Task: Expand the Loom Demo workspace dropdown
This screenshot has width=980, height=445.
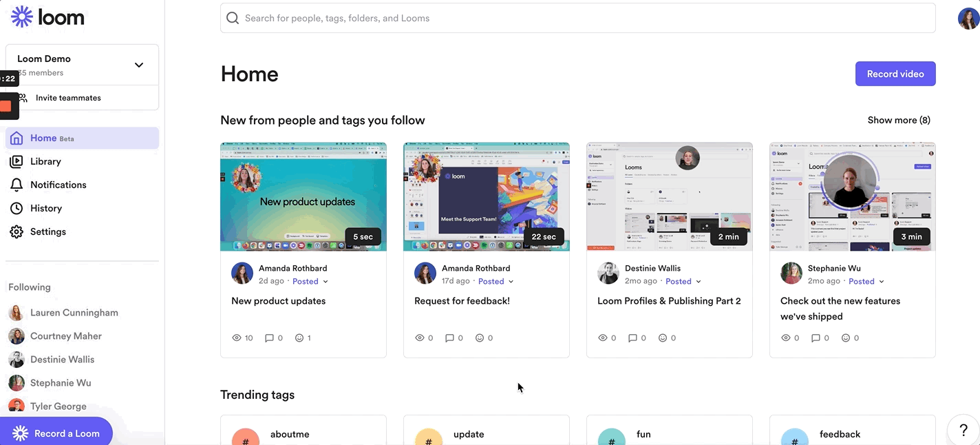Action: pyautogui.click(x=139, y=65)
